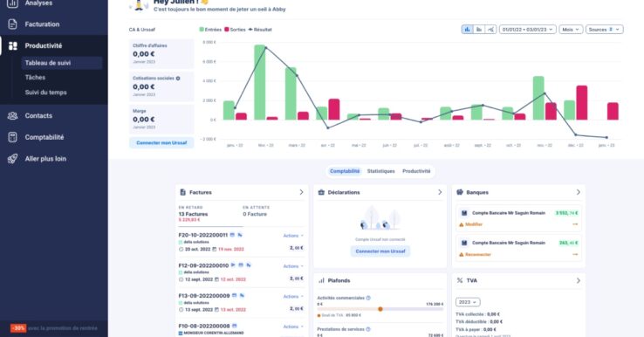Viewport: 644px width, 337px height.
Task: Click the Aller plus loin rocket icon
Action: 13,159
